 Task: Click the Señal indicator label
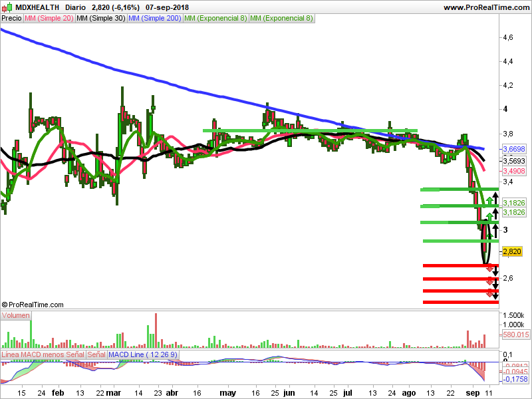pos(96,354)
